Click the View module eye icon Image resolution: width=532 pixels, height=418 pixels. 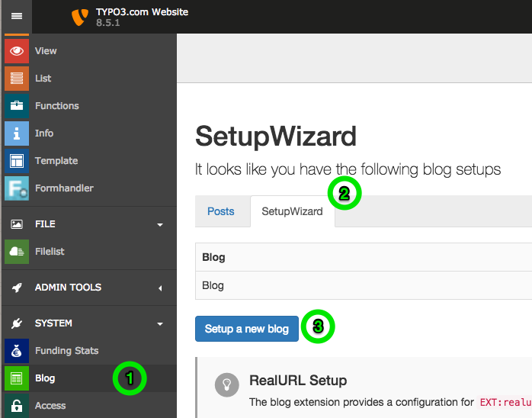pyautogui.click(x=17, y=51)
